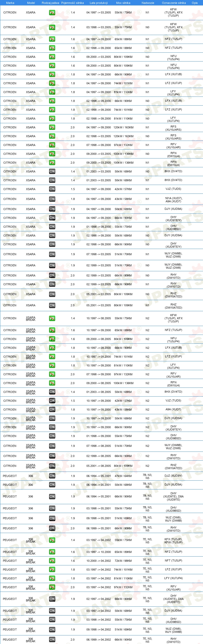Click petrol icon in Xsara 120kW/163KM N0 row
The height and width of the screenshot is (644, 203).
pos(52,136)
